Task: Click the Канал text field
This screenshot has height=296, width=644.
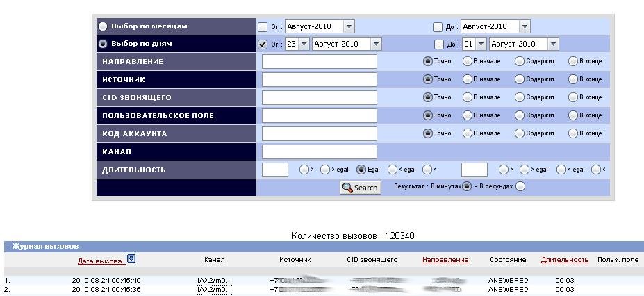Action: [x=319, y=152]
